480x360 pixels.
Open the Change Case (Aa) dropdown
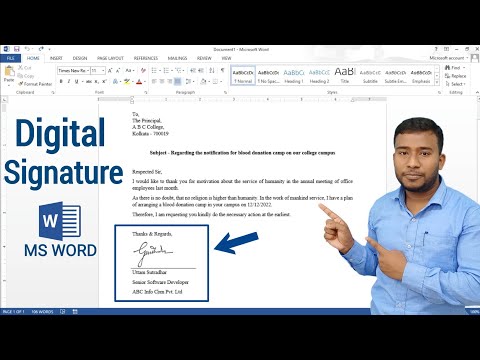coord(130,71)
